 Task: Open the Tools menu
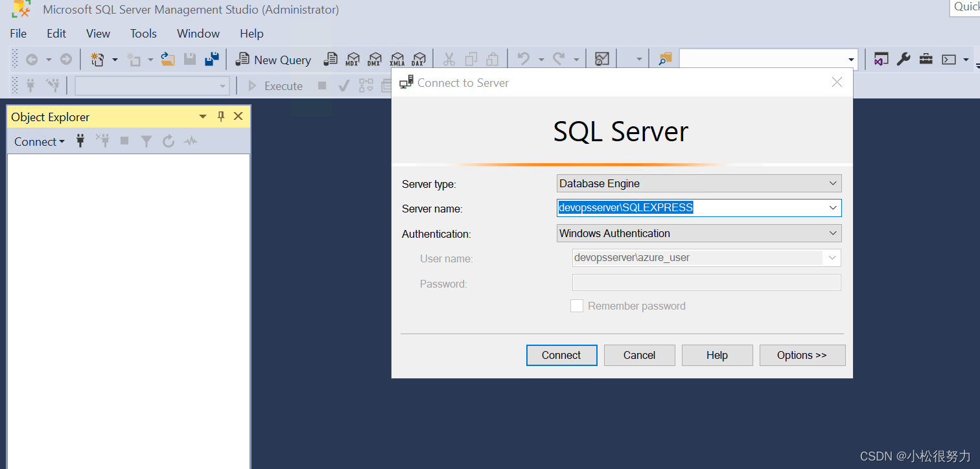(143, 34)
